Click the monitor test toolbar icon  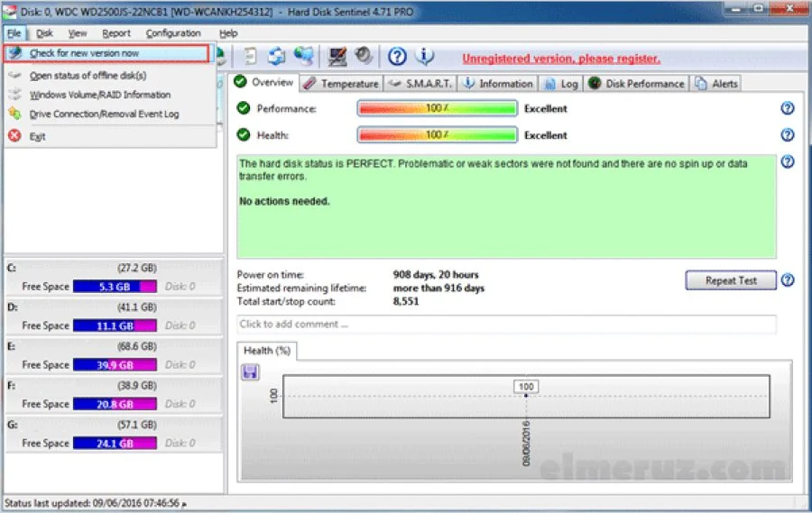tap(338, 57)
